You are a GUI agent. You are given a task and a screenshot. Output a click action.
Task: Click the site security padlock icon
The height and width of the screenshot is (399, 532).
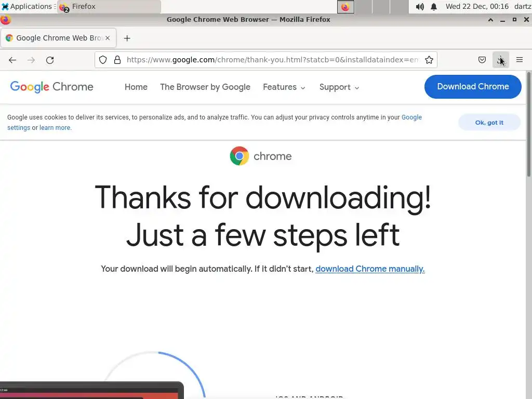117,60
